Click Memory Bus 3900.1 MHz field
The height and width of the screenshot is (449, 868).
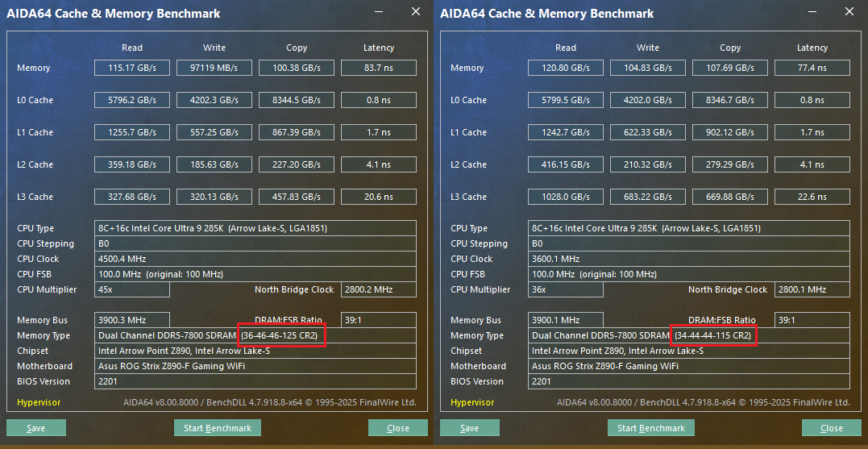point(565,320)
